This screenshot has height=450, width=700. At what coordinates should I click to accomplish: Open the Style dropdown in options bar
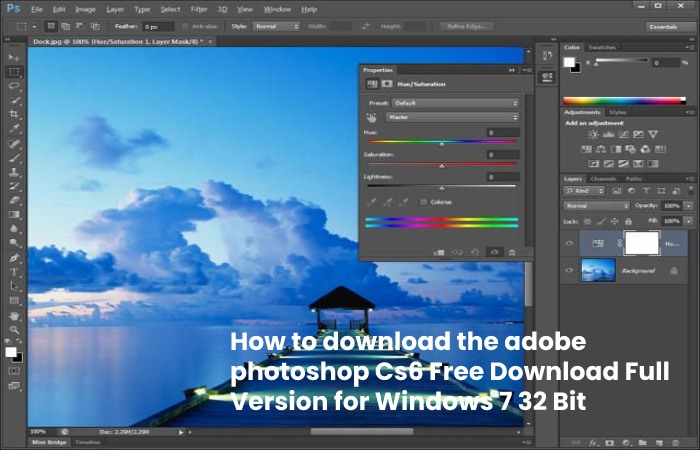click(x=276, y=26)
